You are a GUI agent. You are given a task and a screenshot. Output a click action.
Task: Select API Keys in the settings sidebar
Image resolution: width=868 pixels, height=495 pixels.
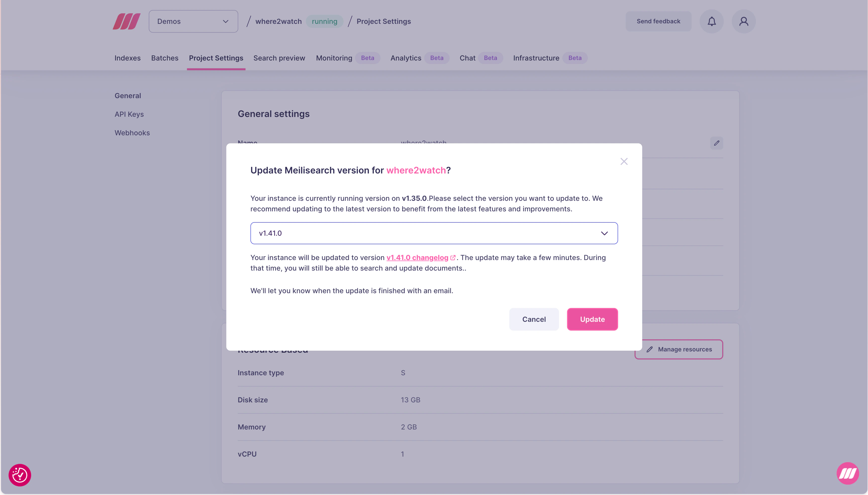point(129,114)
